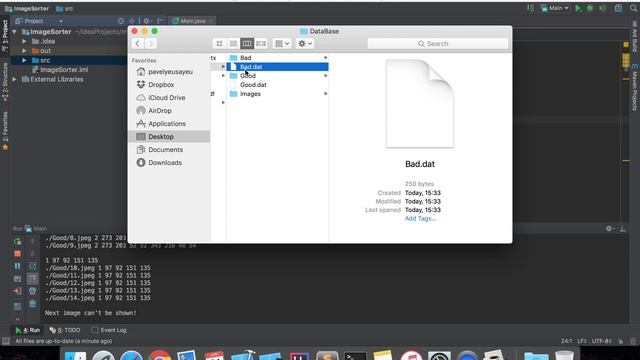Debug the Main configuration
This screenshot has height=360, width=640.
(590, 8)
